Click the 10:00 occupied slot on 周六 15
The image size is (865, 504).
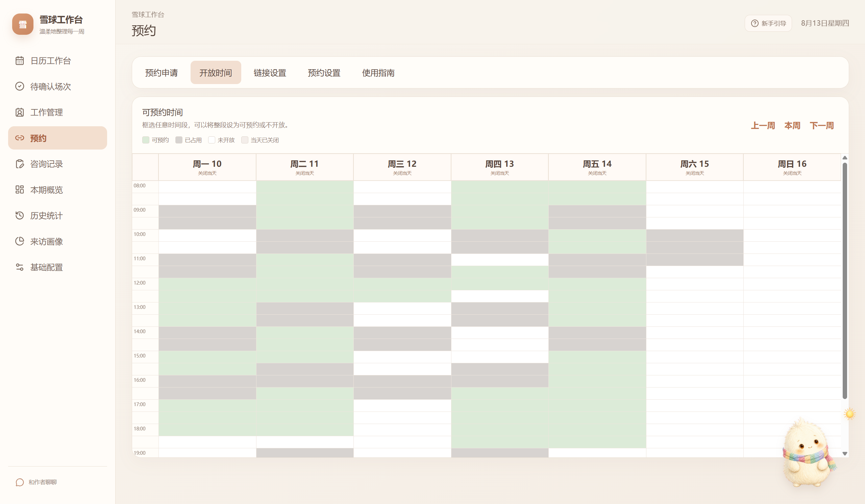point(695,236)
